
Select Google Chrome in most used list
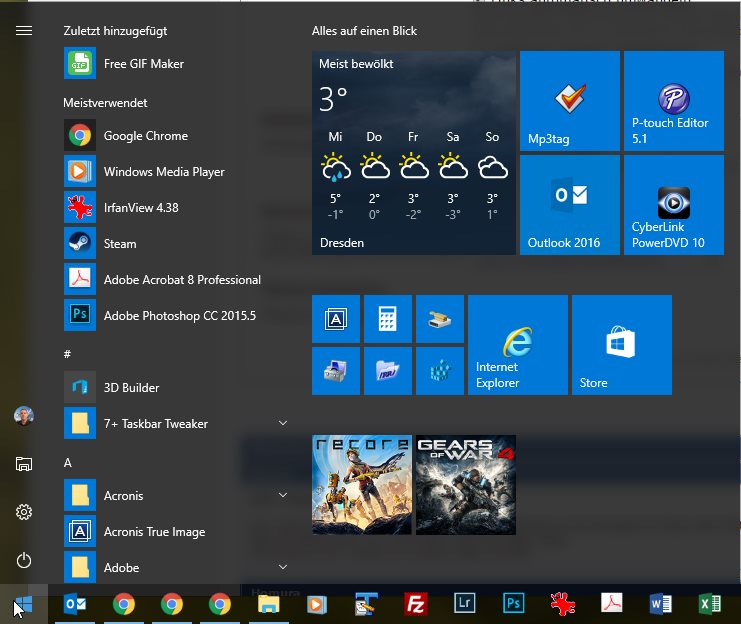click(x=145, y=136)
